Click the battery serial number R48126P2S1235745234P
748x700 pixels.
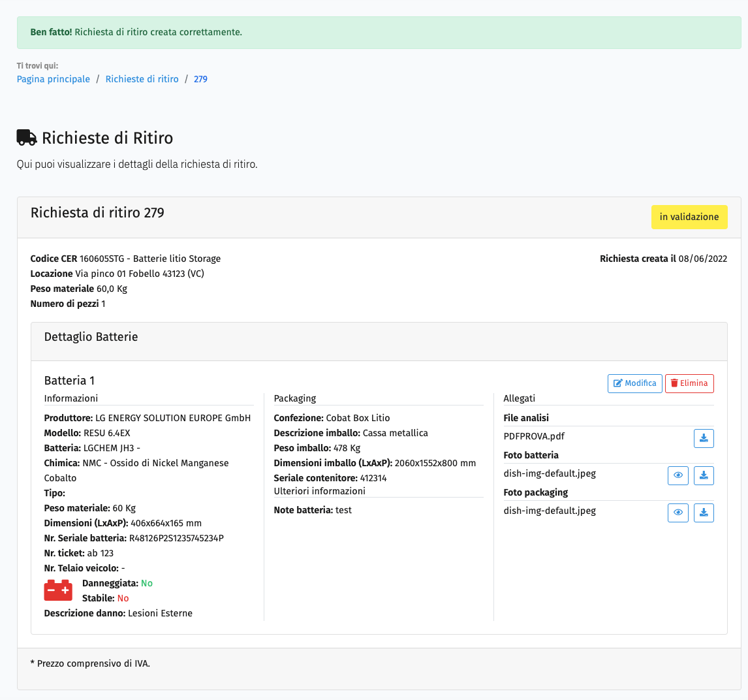(x=176, y=538)
